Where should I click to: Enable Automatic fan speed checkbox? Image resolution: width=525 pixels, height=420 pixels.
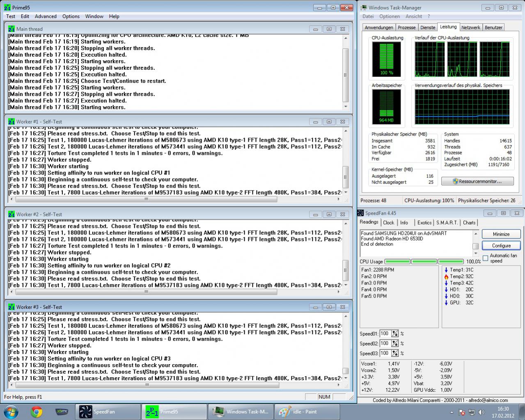pos(486,258)
